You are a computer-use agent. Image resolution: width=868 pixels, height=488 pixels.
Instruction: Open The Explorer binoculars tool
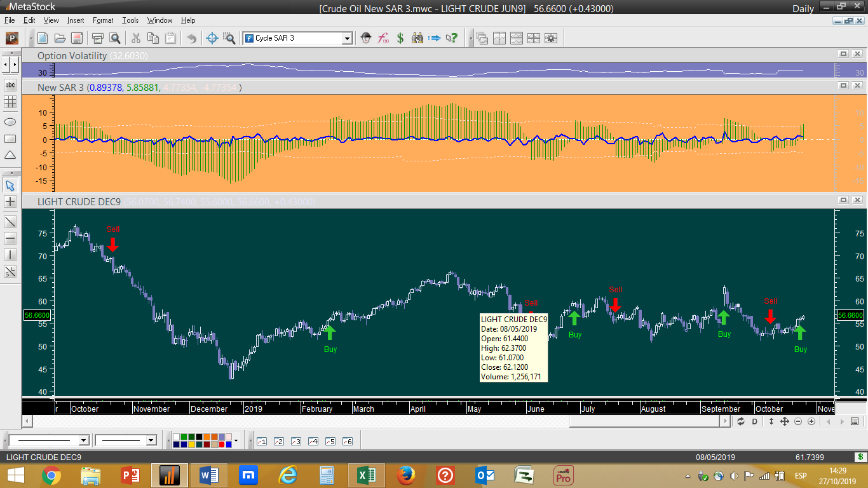point(417,38)
